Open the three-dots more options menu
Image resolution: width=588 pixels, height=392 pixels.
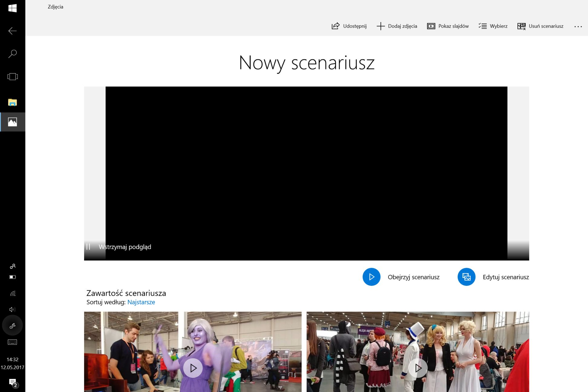point(578,27)
